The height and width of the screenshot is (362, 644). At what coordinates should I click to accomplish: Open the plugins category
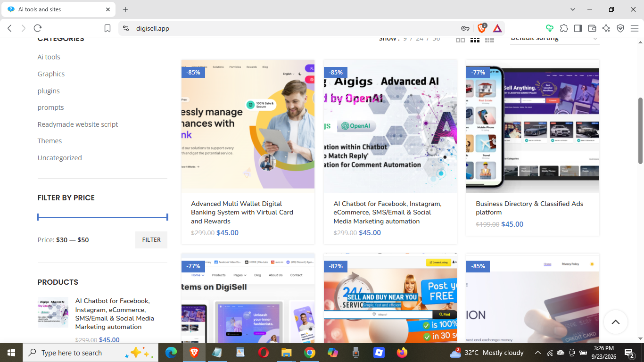49,91
